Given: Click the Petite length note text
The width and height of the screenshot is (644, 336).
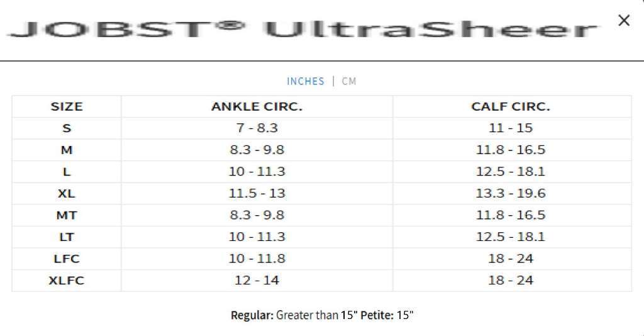Looking at the screenshot, I should pyautogui.click(x=387, y=315).
